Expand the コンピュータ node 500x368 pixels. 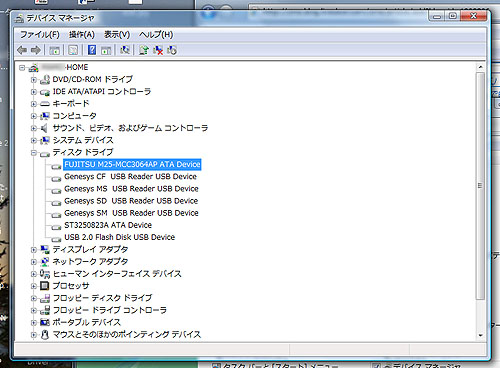(34, 116)
